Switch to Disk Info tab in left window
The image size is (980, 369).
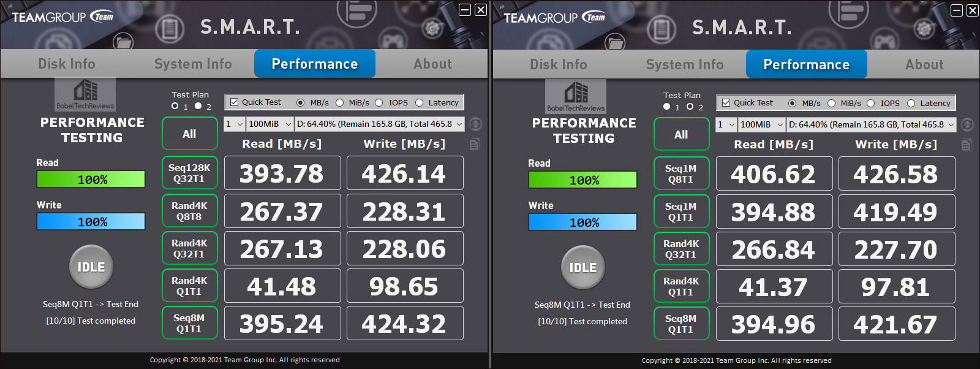67,64
